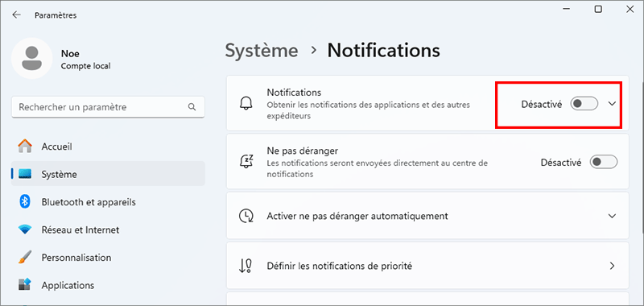644x306 pixels.
Task: Click the Paramètres window title
Action: (56, 15)
